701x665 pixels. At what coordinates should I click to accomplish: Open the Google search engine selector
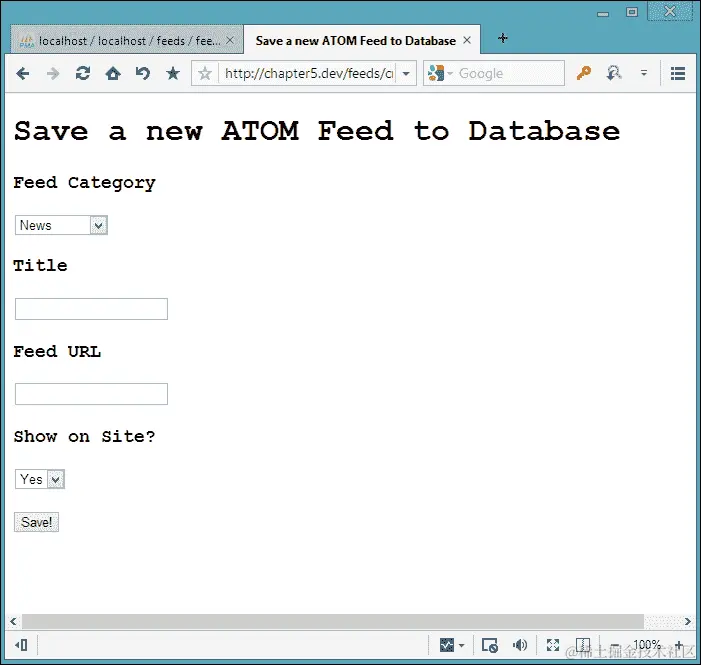pos(440,73)
